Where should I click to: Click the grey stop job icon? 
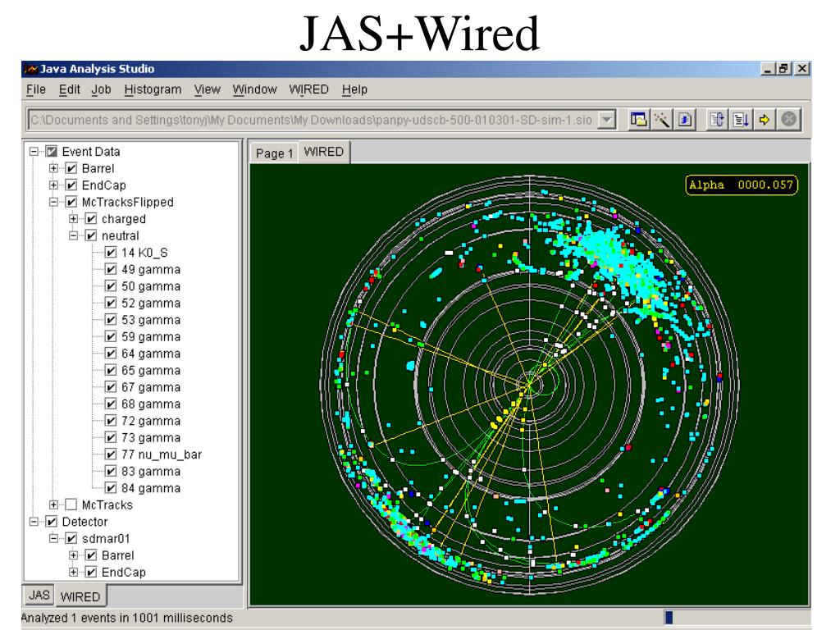tap(788, 120)
